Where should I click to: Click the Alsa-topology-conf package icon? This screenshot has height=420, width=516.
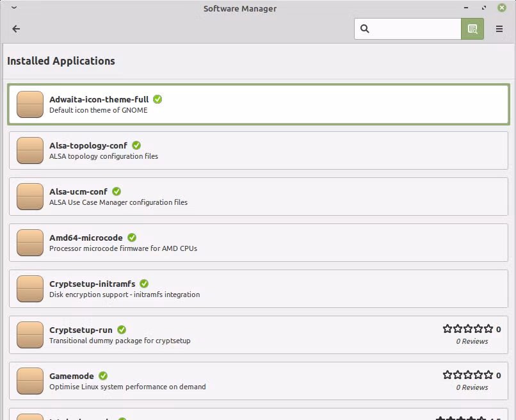point(30,150)
